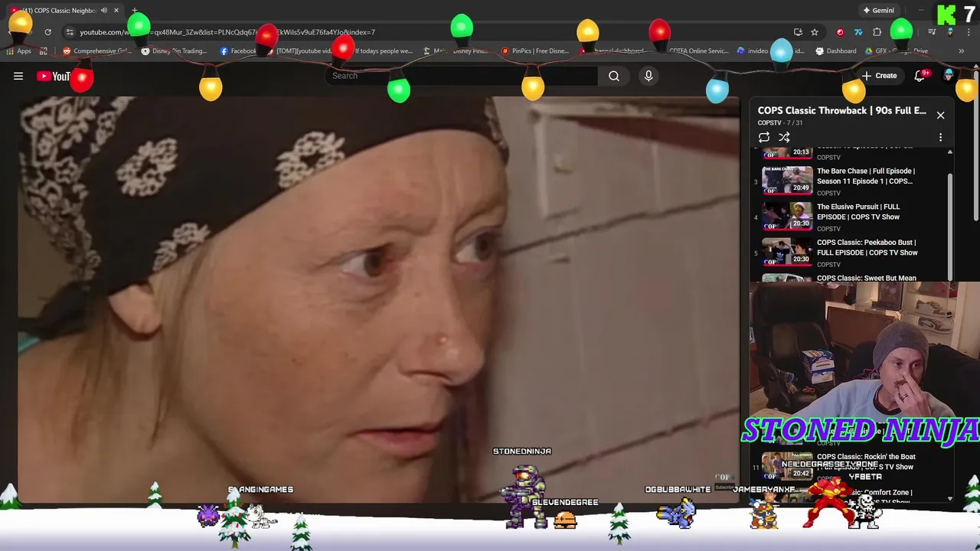Expand more bookmarks chevron

[961, 51]
